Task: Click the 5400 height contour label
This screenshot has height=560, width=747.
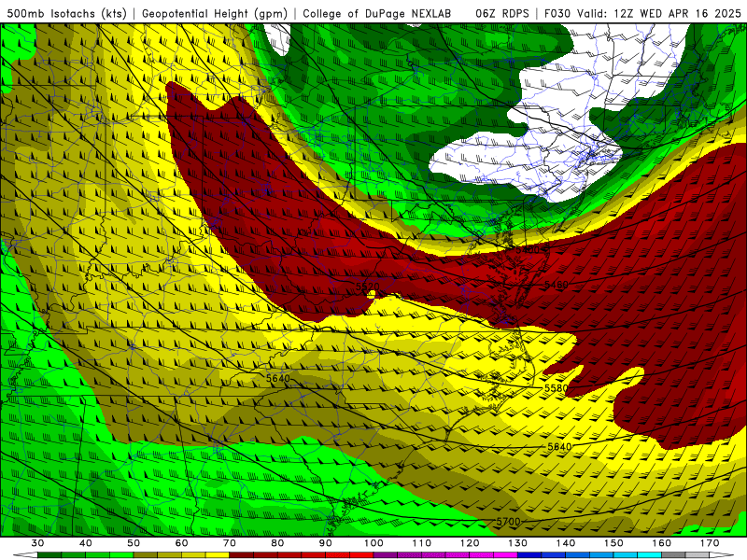Action: click(x=528, y=250)
